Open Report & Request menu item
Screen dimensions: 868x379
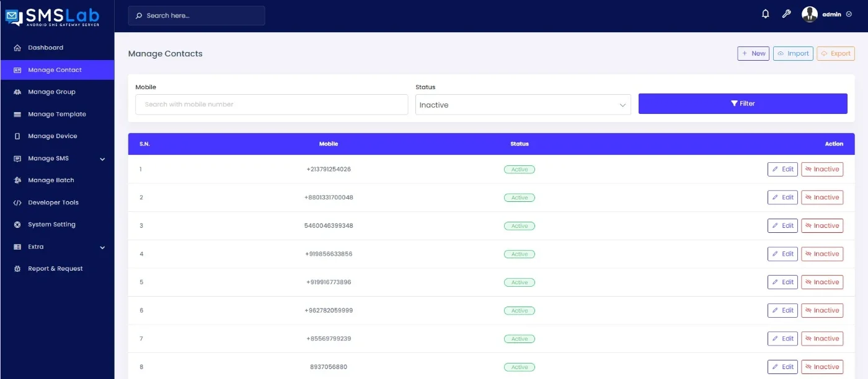click(x=55, y=269)
